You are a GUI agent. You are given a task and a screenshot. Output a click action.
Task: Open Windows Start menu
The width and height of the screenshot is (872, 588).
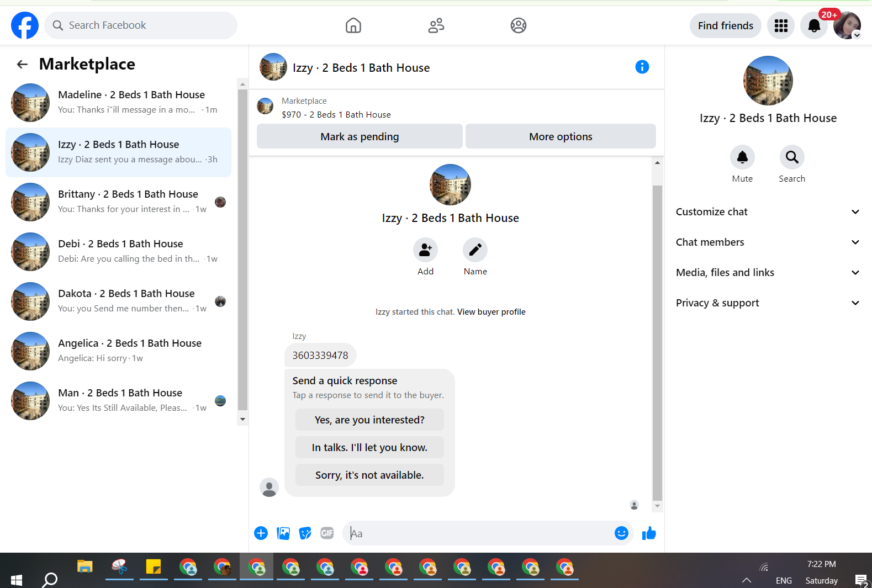click(x=17, y=580)
